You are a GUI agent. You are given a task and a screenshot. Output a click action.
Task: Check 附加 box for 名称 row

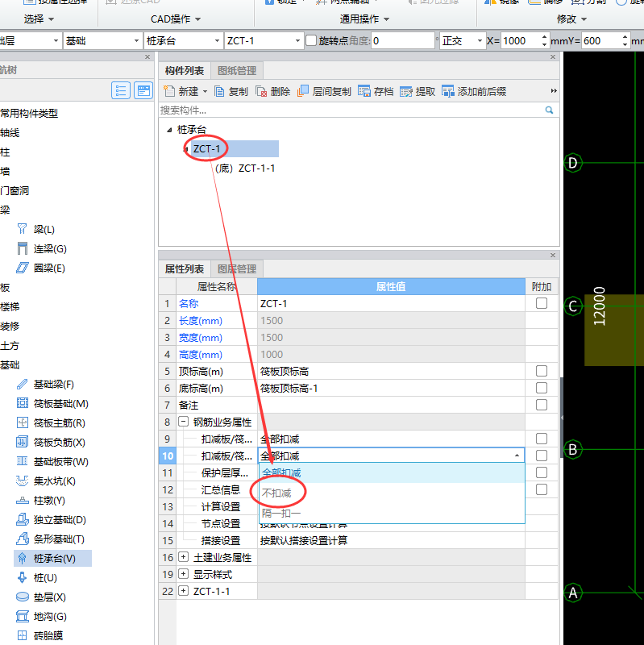point(542,303)
